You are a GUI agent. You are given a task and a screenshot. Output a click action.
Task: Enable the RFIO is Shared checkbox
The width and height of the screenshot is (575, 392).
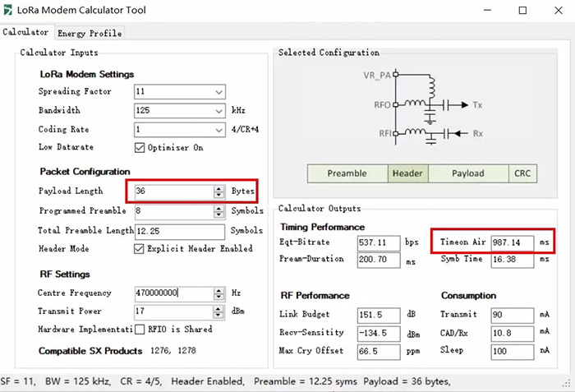[139, 330]
